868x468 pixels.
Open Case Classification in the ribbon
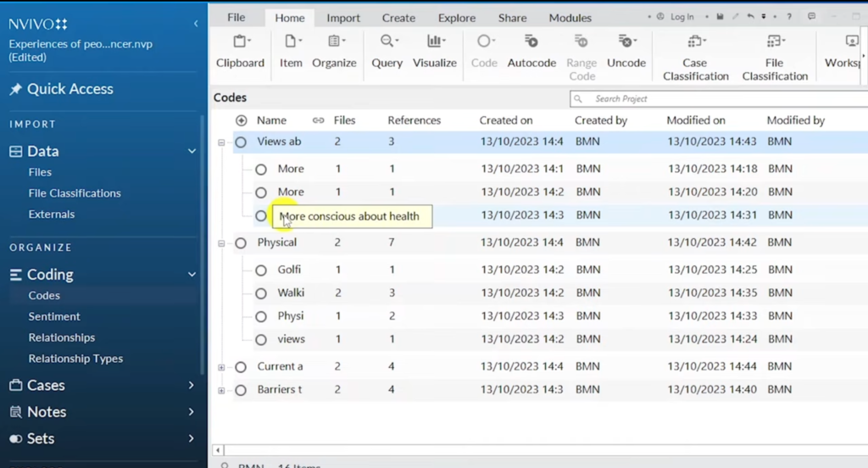pos(695,57)
